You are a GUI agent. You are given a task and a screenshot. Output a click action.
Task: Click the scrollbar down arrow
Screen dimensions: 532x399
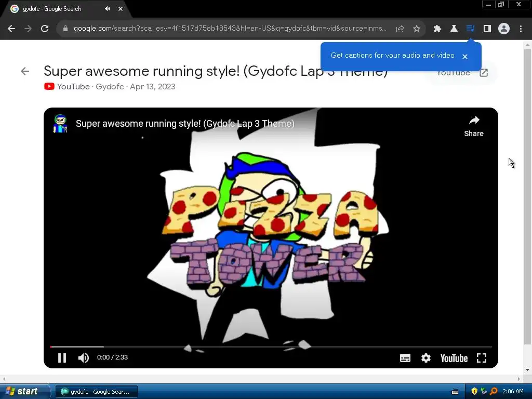pyautogui.click(x=527, y=370)
